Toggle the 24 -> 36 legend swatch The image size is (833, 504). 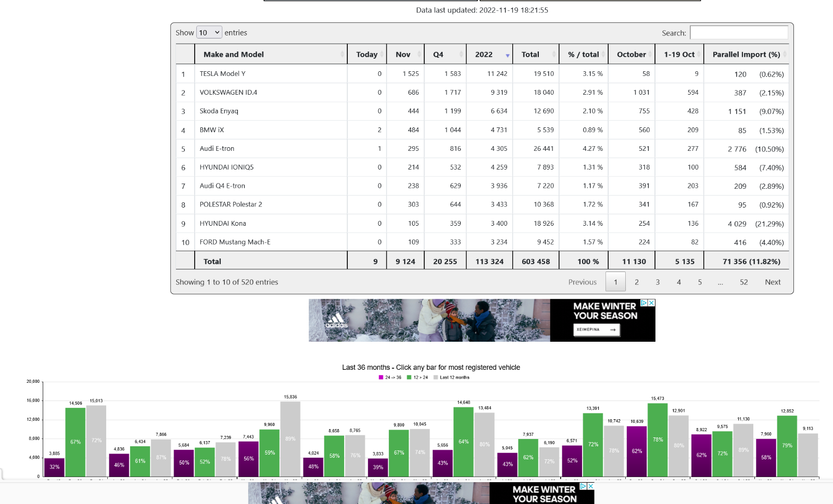tap(381, 378)
